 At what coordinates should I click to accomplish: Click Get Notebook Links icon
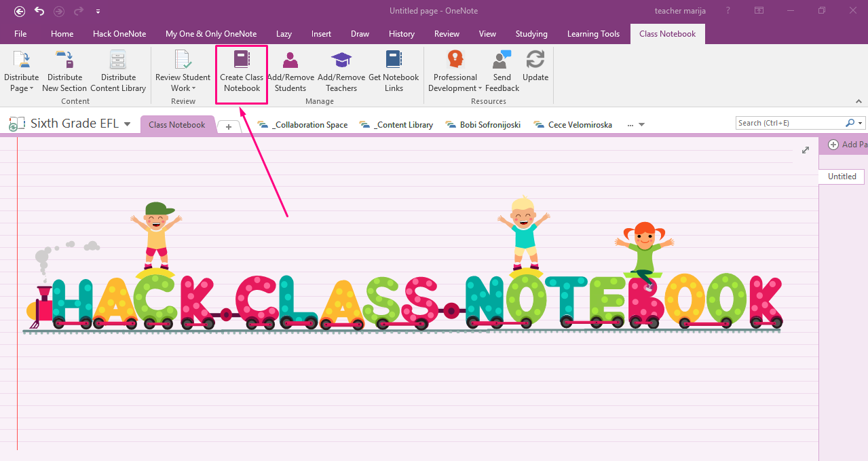(394, 60)
